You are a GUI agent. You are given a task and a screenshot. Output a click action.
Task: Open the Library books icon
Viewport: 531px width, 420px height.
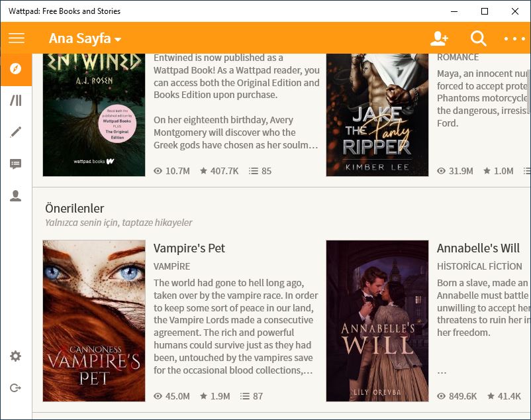16,100
